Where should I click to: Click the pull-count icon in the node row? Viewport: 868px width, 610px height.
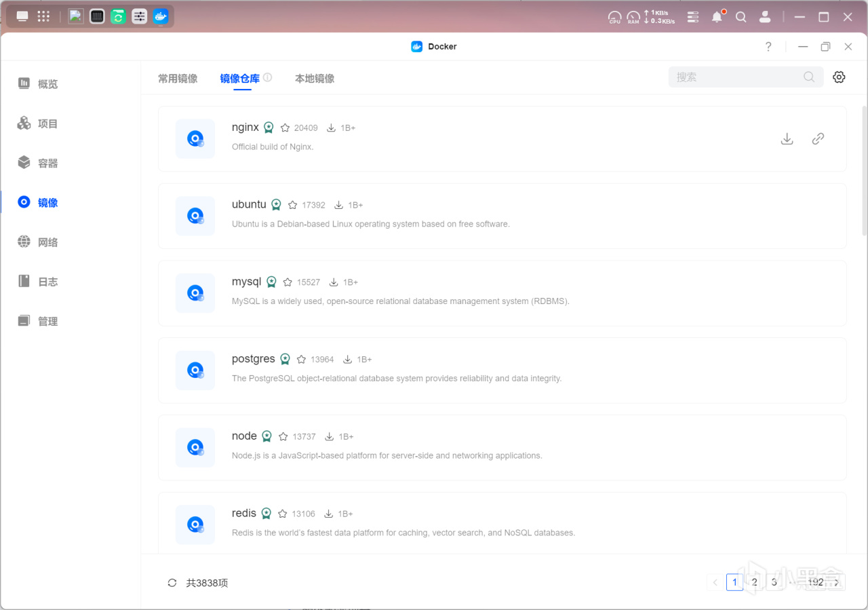click(330, 436)
